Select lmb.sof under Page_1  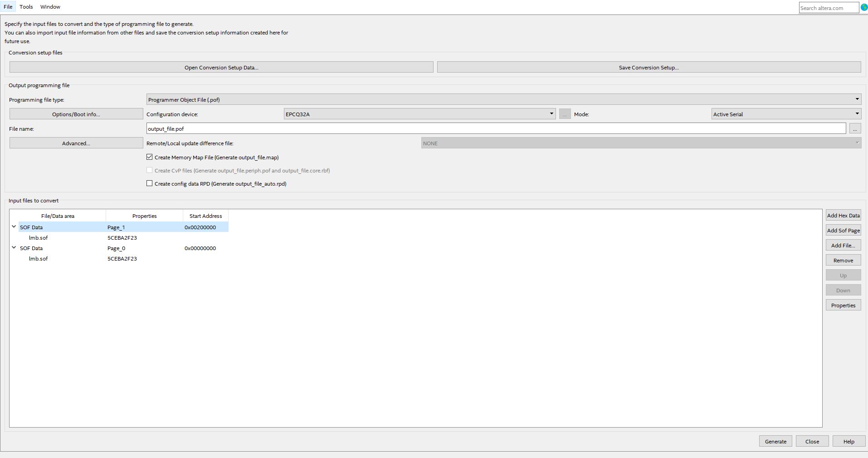pos(38,237)
